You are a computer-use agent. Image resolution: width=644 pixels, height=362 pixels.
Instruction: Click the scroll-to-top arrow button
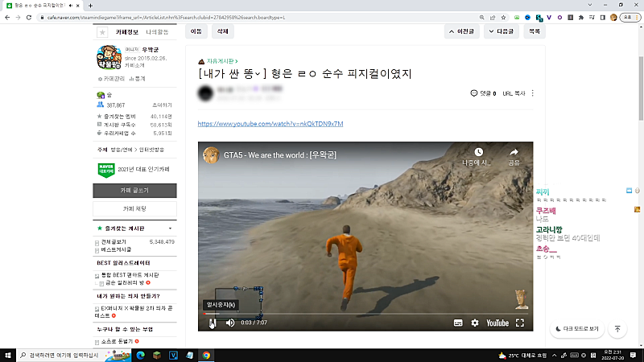617,329
